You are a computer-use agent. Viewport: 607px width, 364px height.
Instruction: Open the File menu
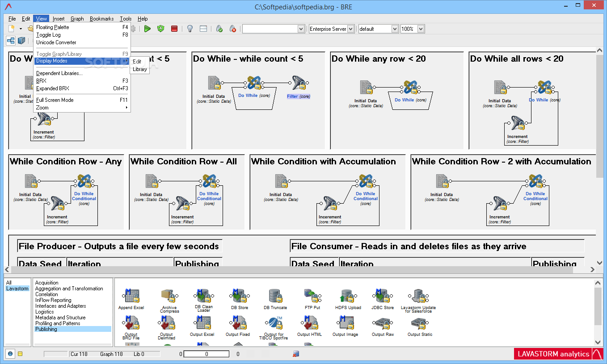(12, 19)
